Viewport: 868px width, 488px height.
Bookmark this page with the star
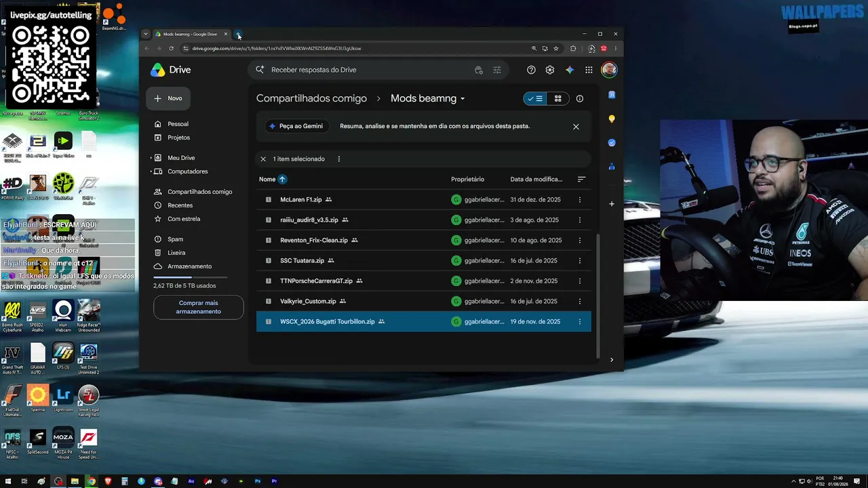556,48
